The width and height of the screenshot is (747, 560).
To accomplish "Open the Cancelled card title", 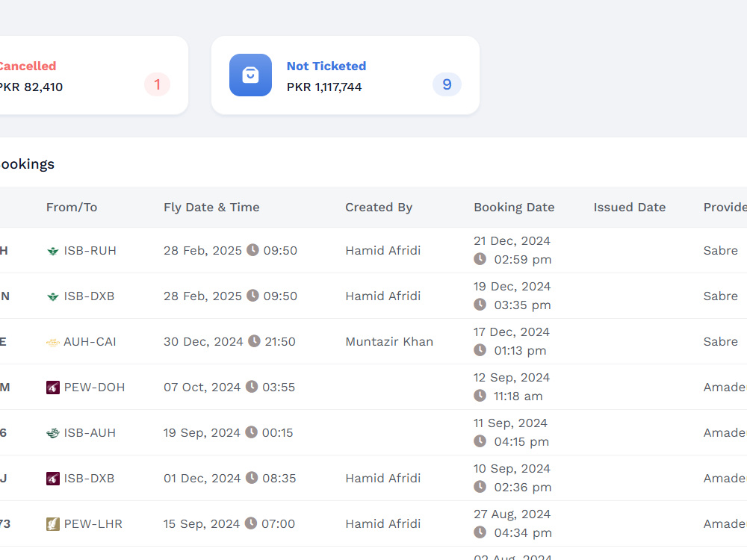I will (28, 66).
